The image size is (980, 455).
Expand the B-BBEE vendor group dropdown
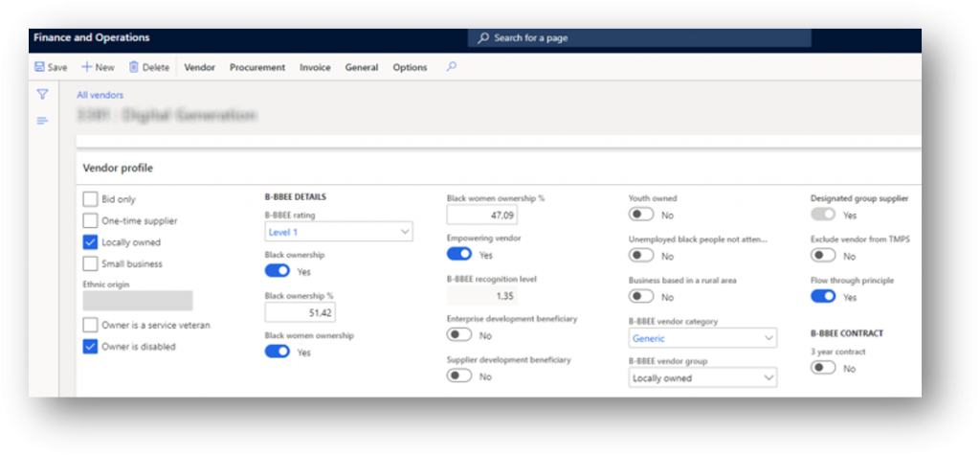coord(768,378)
